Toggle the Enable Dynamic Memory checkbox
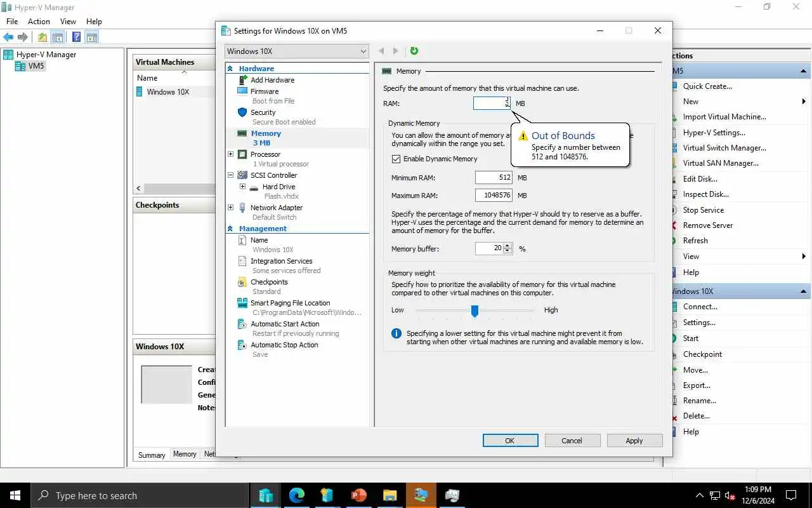This screenshot has height=508, width=812. point(396,159)
